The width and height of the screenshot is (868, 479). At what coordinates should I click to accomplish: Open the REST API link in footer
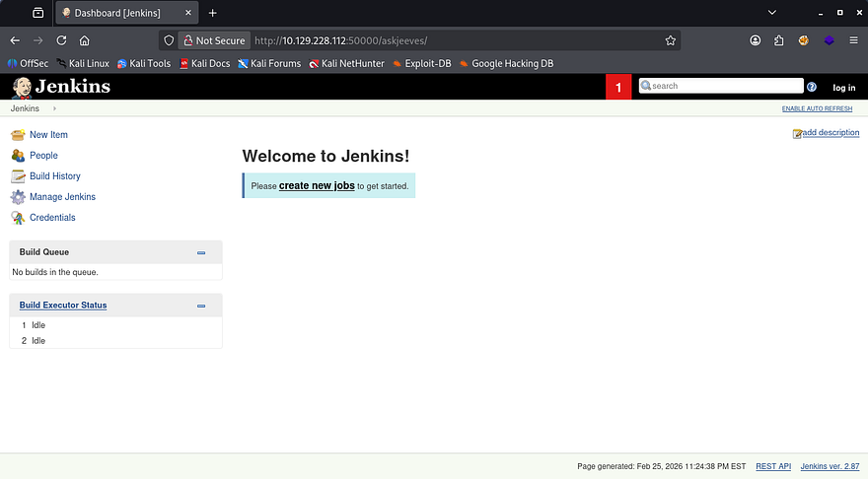coord(772,466)
